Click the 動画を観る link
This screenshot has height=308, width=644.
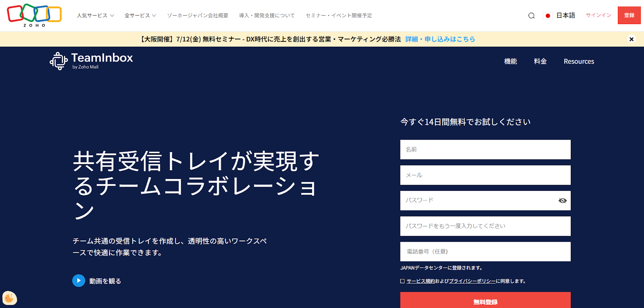(x=105, y=281)
